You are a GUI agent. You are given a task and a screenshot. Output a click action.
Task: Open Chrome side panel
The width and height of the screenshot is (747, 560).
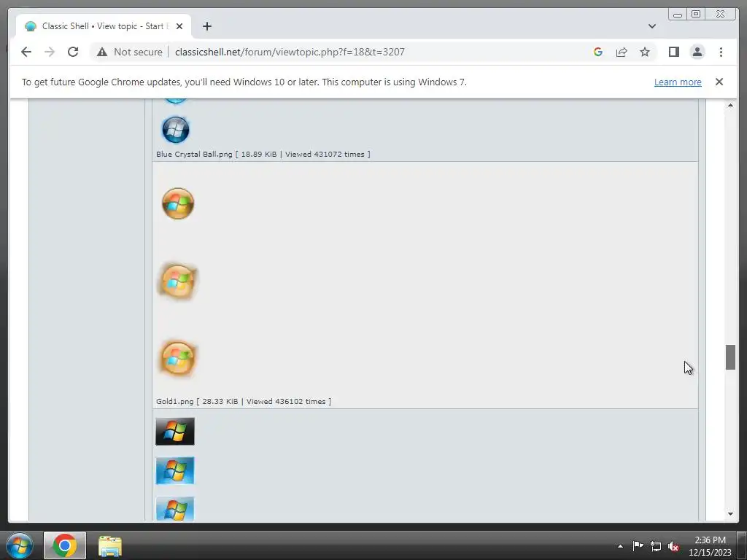click(x=673, y=52)
